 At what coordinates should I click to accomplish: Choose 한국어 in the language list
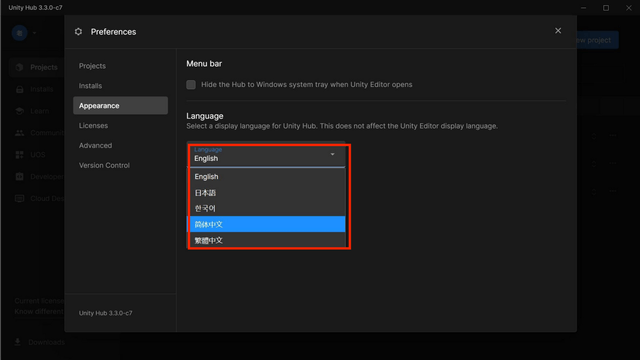pos(266,208)
